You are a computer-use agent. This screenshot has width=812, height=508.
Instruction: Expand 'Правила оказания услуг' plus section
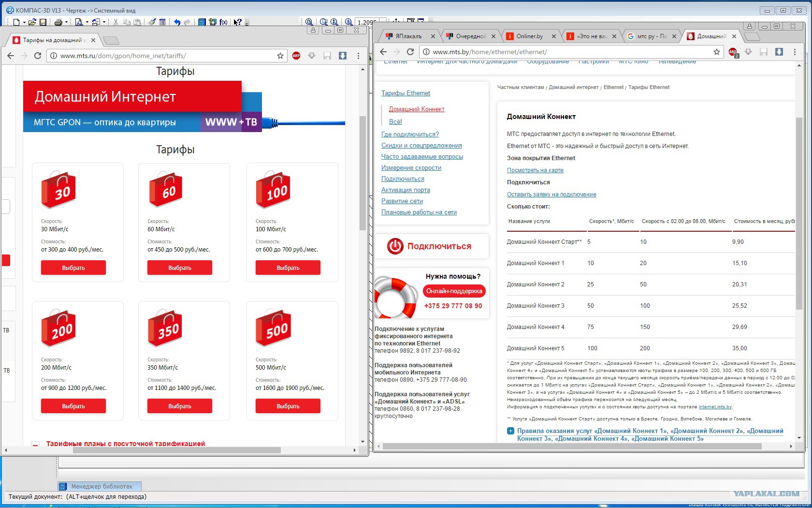(x=510, y=431)
